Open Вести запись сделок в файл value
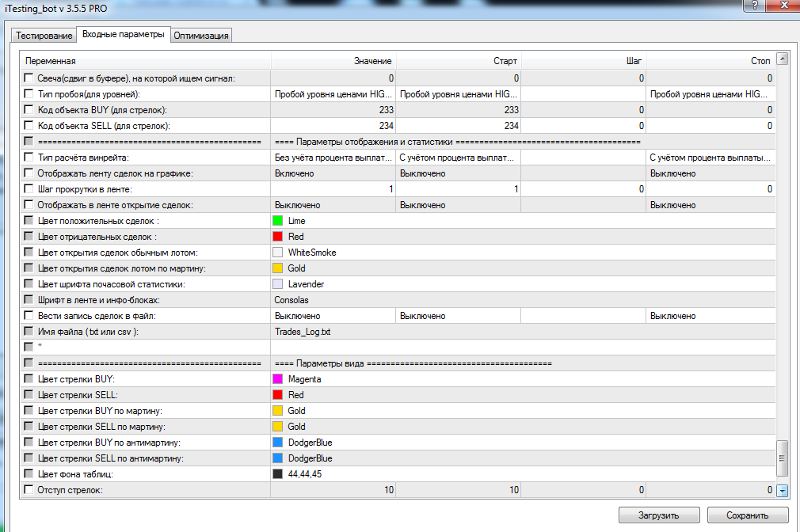 (333, 316)
